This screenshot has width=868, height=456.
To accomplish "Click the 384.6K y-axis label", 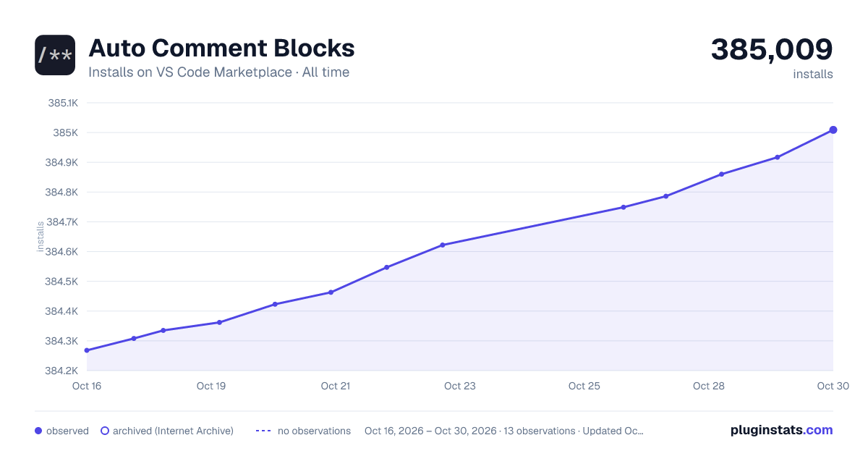I will click(x=61, y=251).
